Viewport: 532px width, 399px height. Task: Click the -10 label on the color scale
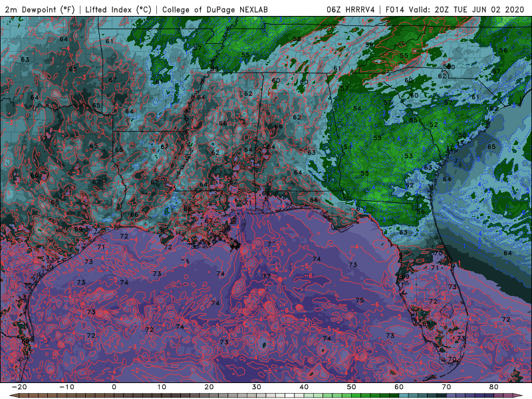pos(66,387)
